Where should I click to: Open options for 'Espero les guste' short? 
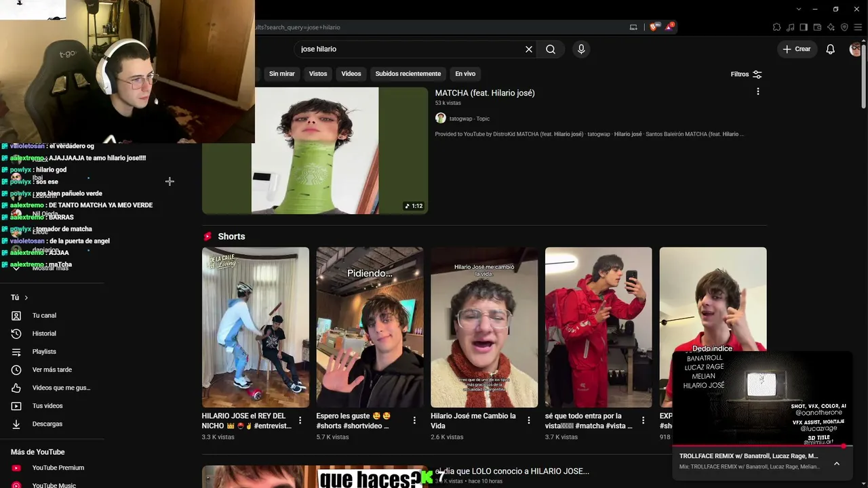(414, 420)
